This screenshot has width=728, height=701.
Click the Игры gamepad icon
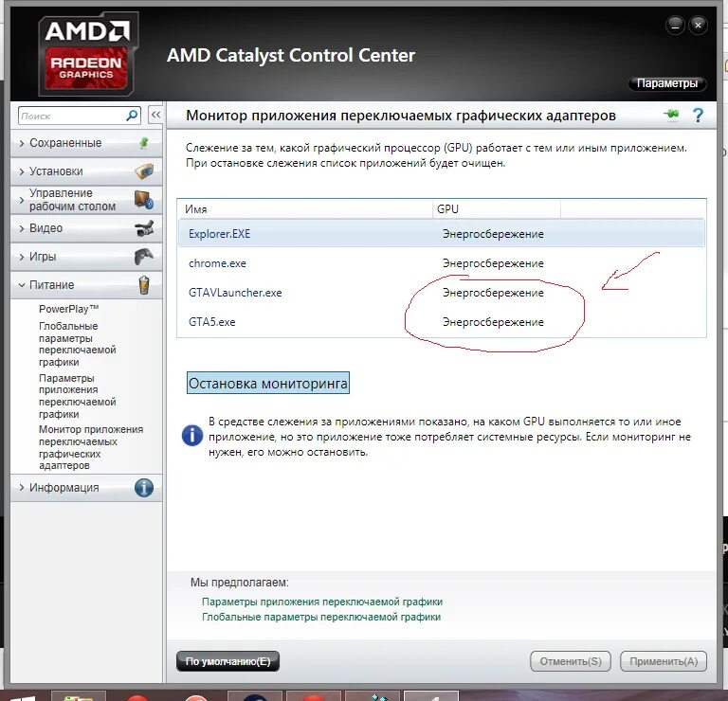point(144,256)
